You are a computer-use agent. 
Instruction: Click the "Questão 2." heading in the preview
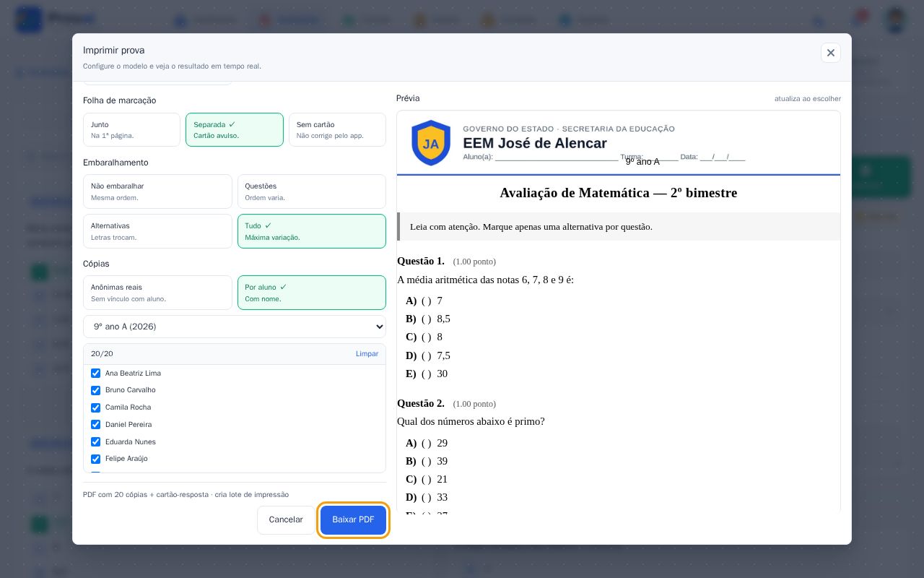421,403
